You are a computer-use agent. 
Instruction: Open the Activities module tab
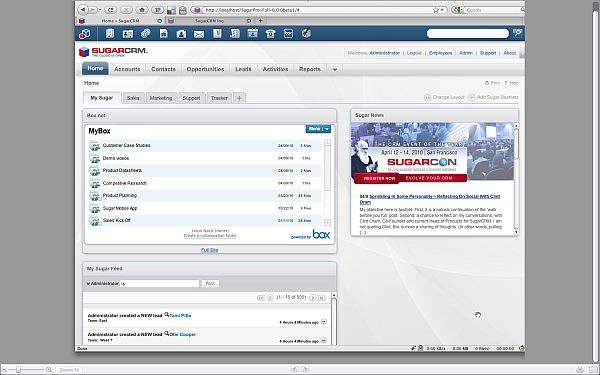coord(276,69)
